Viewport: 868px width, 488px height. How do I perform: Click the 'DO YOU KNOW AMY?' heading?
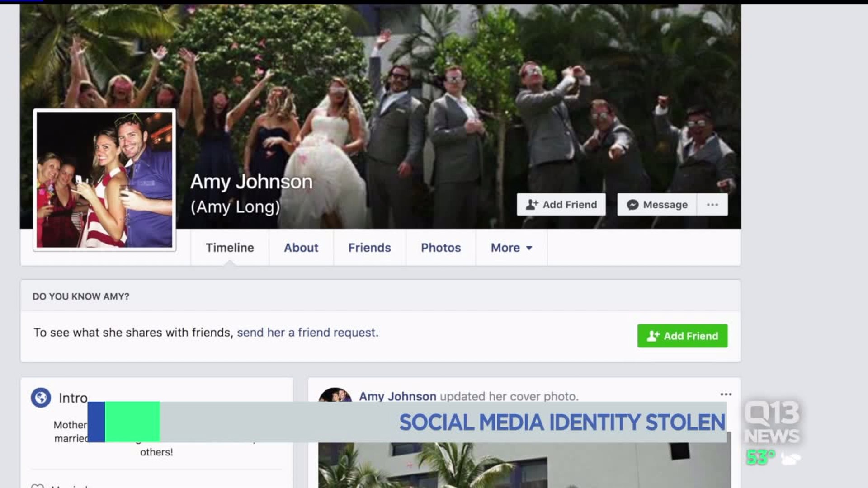coord(81,296)
